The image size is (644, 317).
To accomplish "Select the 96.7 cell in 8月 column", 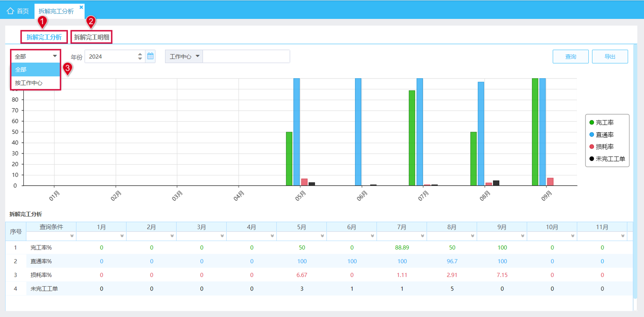I will (x=452, y=261).
